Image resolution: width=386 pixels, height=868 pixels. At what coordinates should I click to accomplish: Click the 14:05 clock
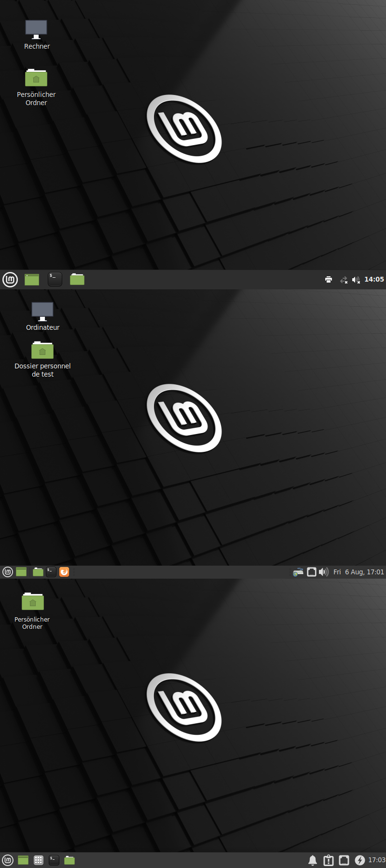[x=374, y=279]
